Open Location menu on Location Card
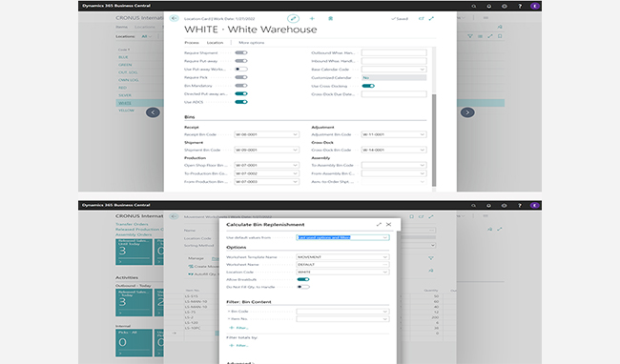Viewport: 620px width, 364px height. tap(216, 43)
